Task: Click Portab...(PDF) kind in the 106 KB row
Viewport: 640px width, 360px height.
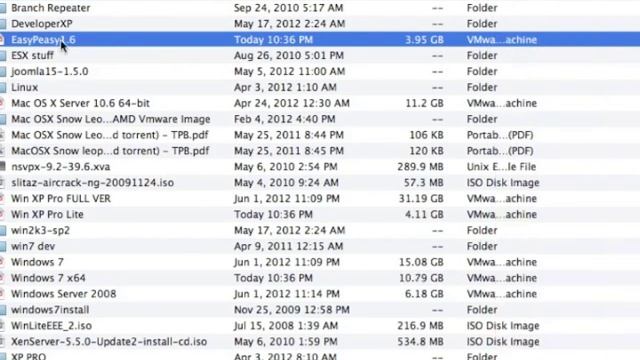Action: pos(500,135)
